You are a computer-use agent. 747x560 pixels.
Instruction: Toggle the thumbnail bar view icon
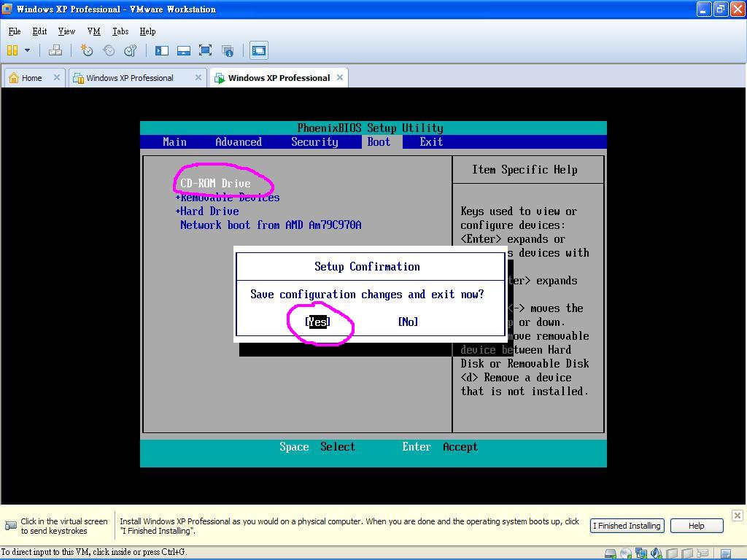pyautogui.click(x=183, y=50)
